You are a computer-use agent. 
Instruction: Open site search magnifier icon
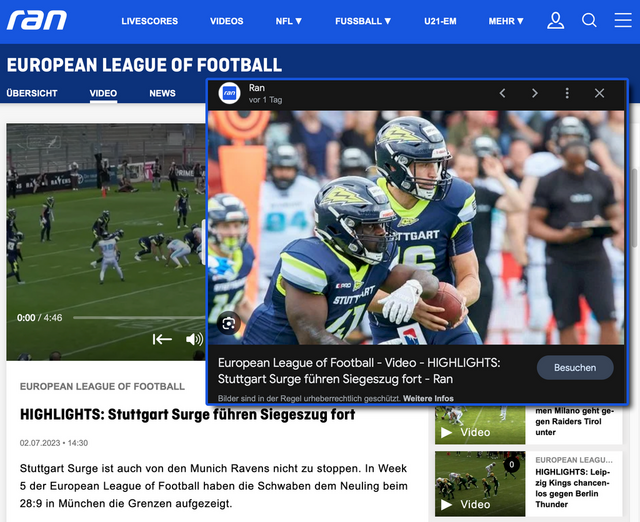[x=589, y=20]
